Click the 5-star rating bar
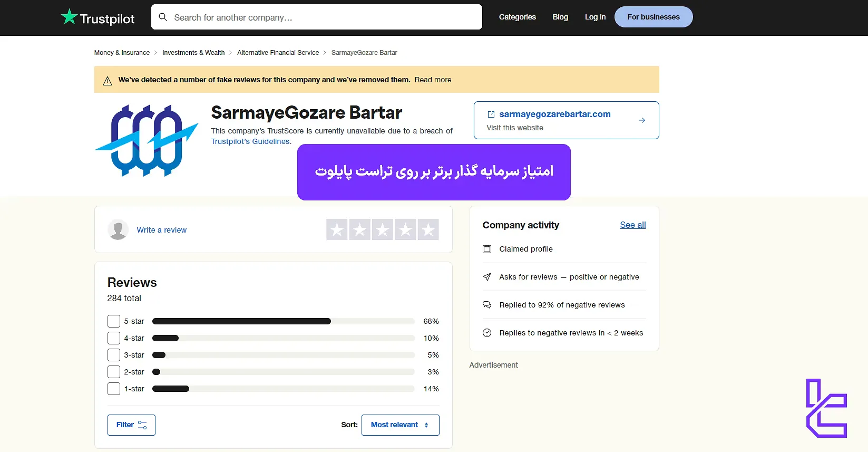The image size is (868, 452). tap(284, 321)
